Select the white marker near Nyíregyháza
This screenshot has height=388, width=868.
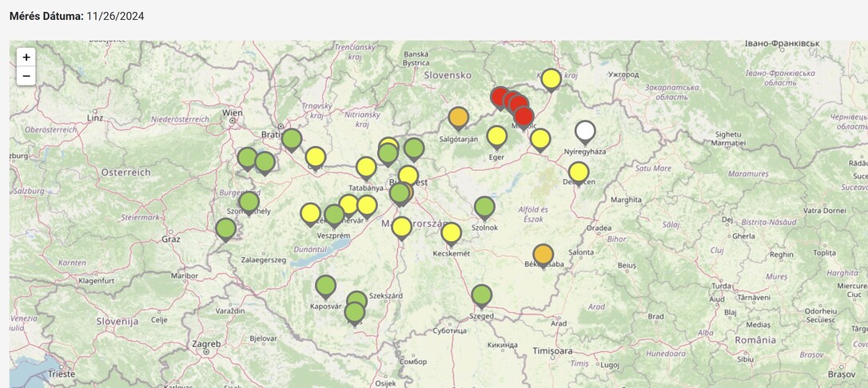coord(585,133)
